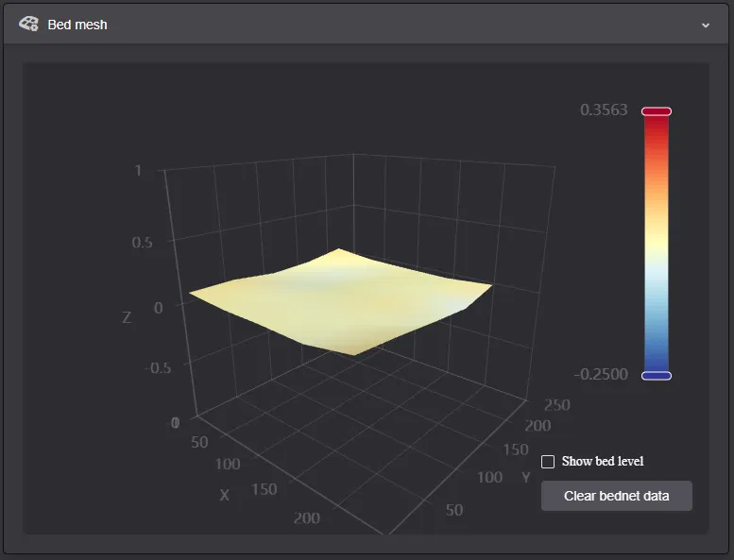Click the upper red color scale handle

657,111
